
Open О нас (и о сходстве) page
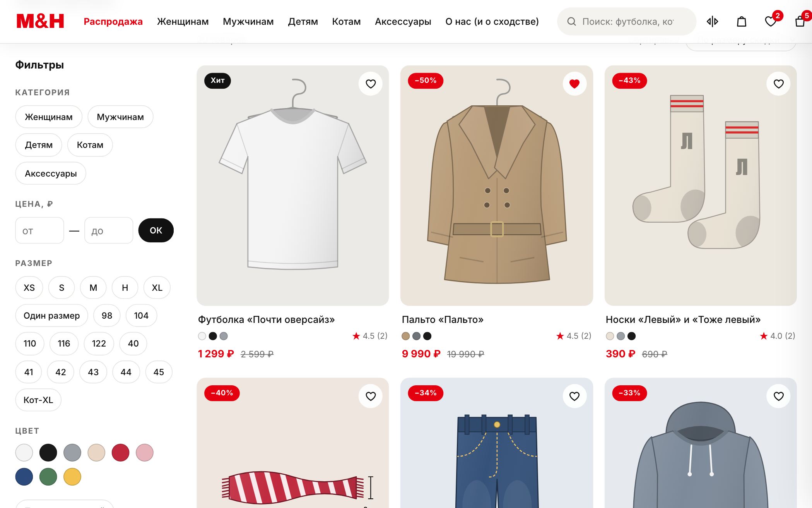tap(492, 22)
